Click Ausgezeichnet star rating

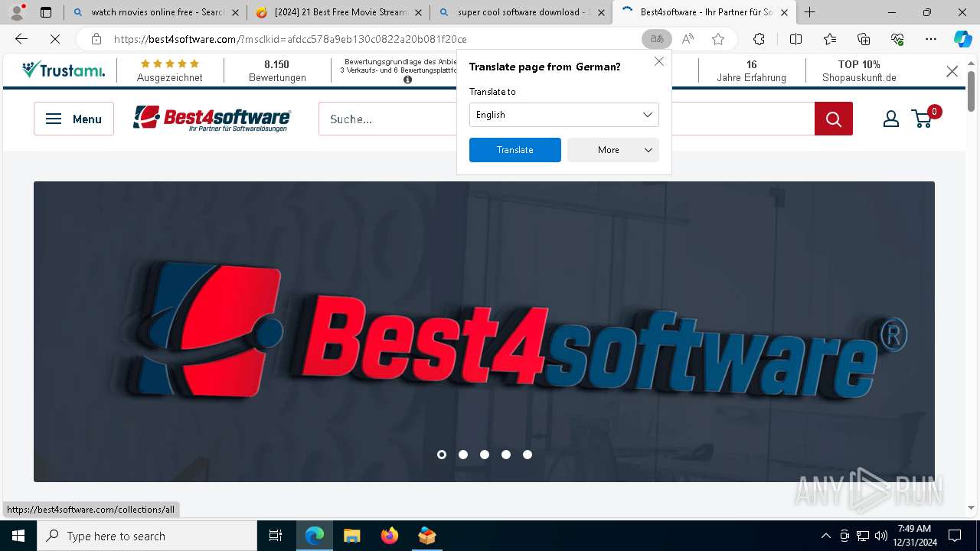170,71
